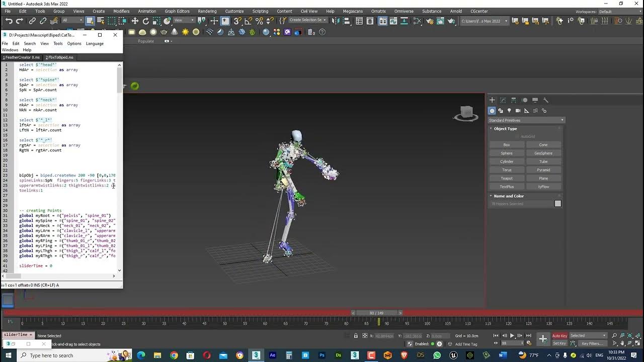Choose the Select and Move tool
644x362 pixels.
(x=135, y=21)
